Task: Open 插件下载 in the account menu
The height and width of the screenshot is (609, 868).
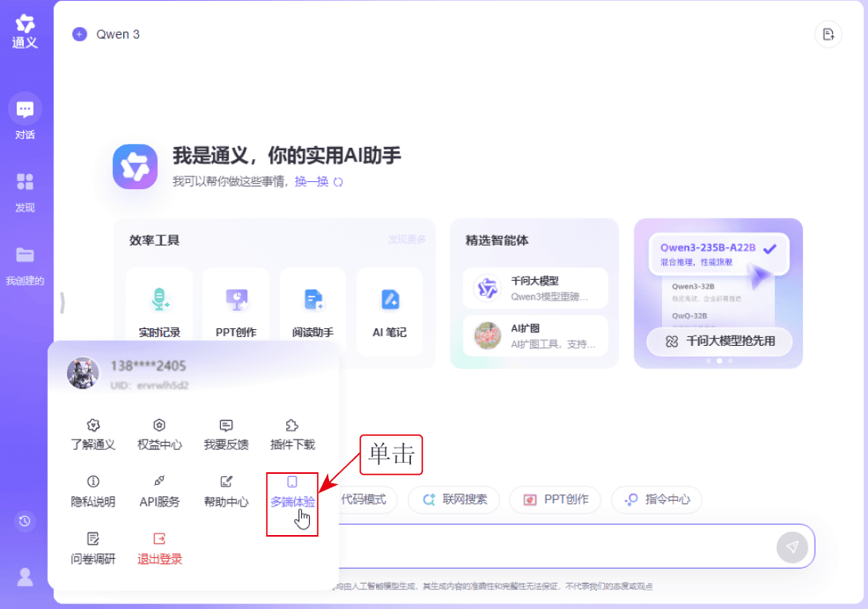Action: (x=293, y=435)
